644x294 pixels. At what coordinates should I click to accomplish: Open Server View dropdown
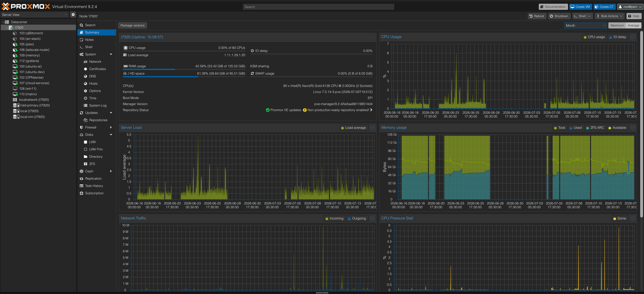coord(66,14)
